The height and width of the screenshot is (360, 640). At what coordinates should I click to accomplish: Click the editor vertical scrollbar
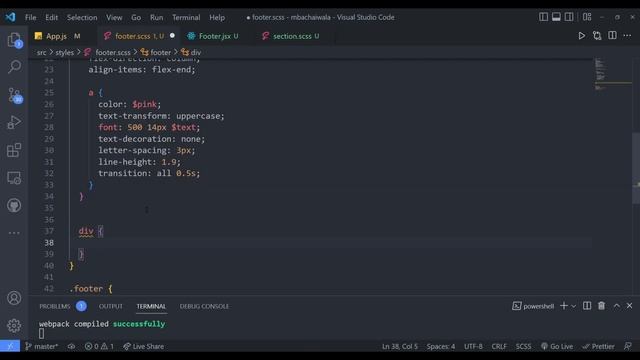[x=636, y=168]
